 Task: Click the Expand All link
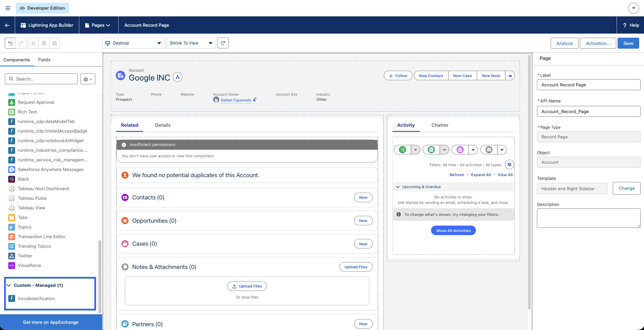(x=481, y=175)
